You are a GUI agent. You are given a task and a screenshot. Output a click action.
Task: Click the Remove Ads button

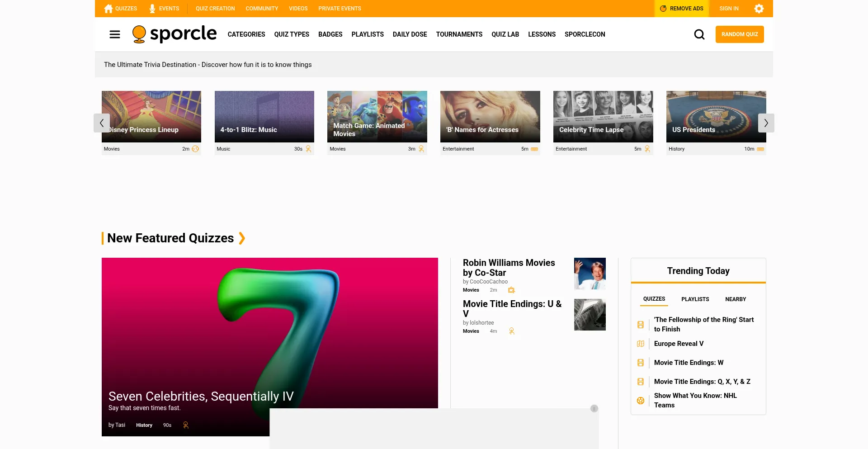682,9
